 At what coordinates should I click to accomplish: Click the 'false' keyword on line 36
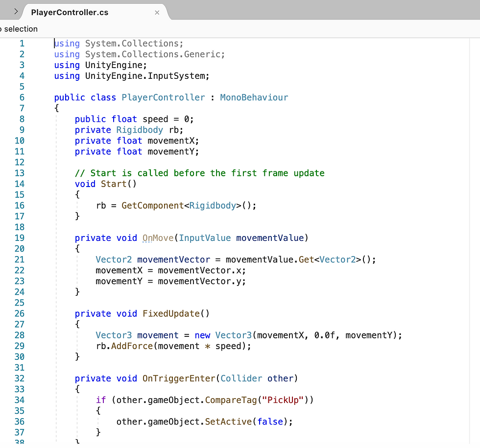click(270, 422)
